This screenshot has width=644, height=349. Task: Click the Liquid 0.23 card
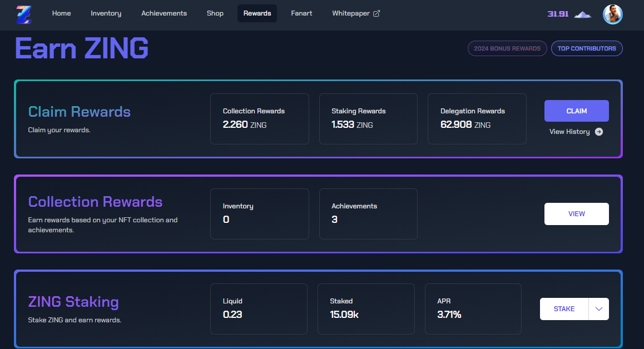259,309
